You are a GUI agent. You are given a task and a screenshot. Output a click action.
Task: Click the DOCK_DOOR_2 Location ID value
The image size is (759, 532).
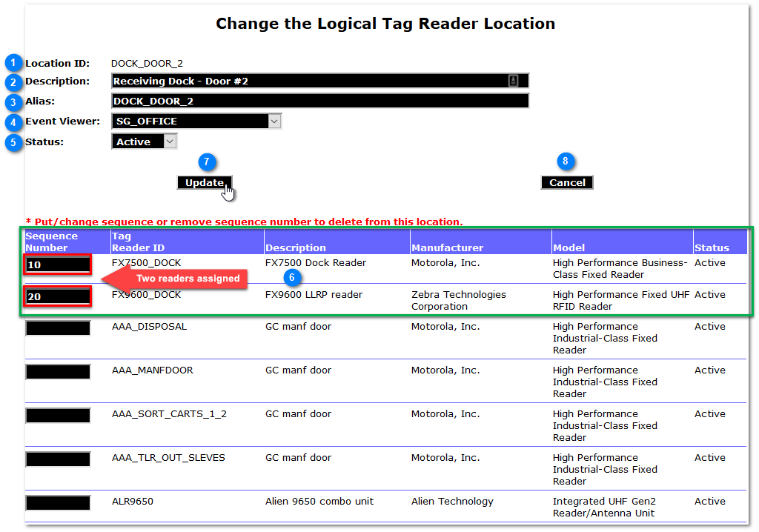147,64
